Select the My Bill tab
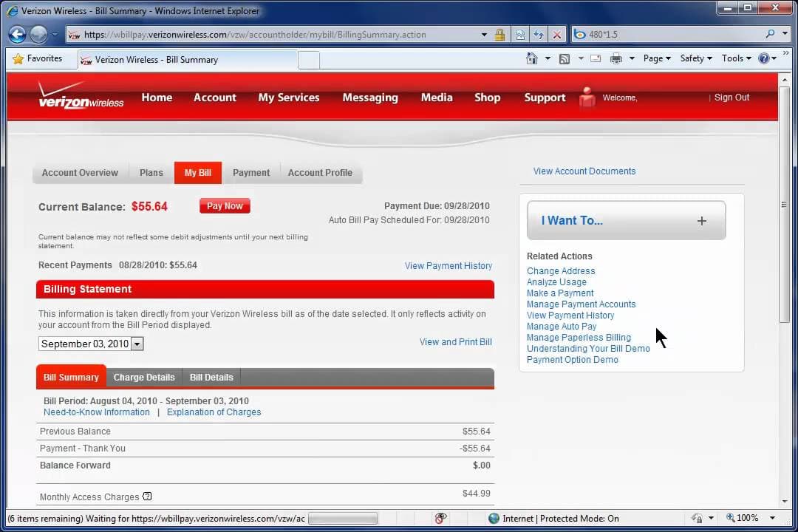The image size is (798, 532). click(x=198, y=173)
